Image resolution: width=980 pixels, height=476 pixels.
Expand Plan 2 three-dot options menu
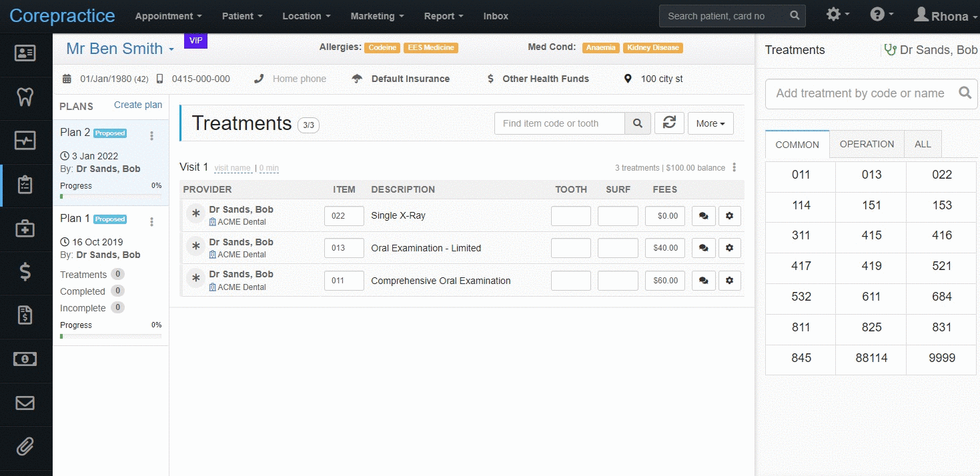coord(151,136)
